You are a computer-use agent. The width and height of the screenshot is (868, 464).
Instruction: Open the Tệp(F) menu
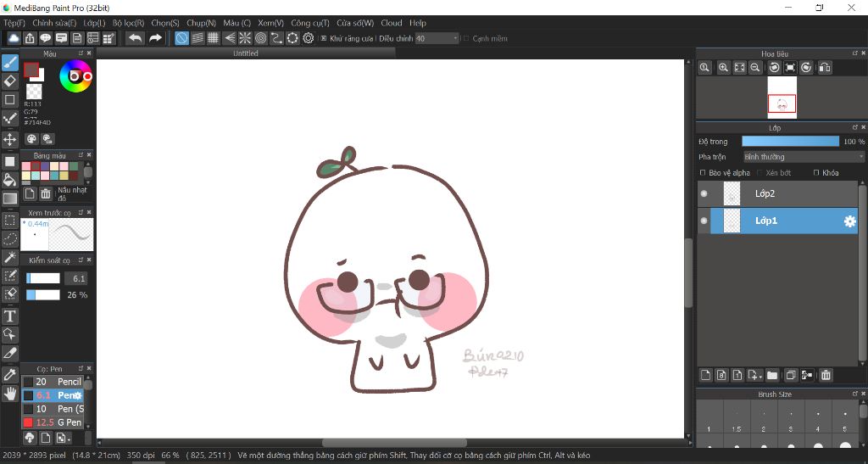point(14,23)
